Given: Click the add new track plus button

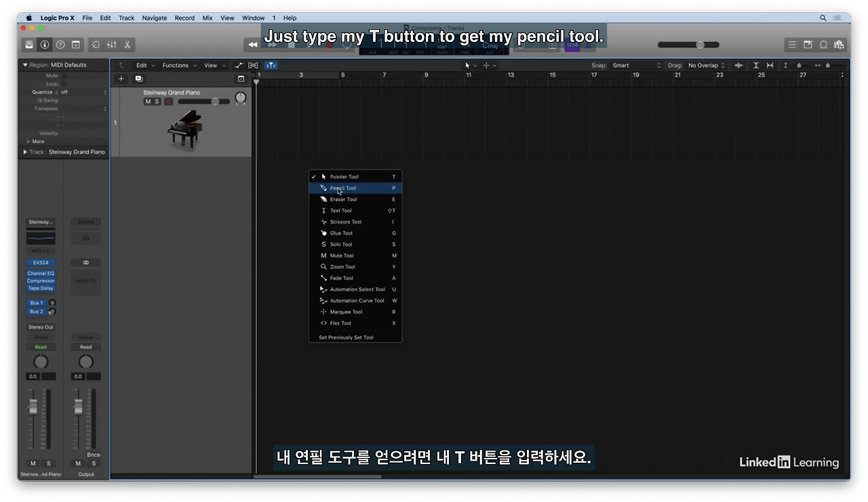Looking at the screenshot, I should click(121, 79).
